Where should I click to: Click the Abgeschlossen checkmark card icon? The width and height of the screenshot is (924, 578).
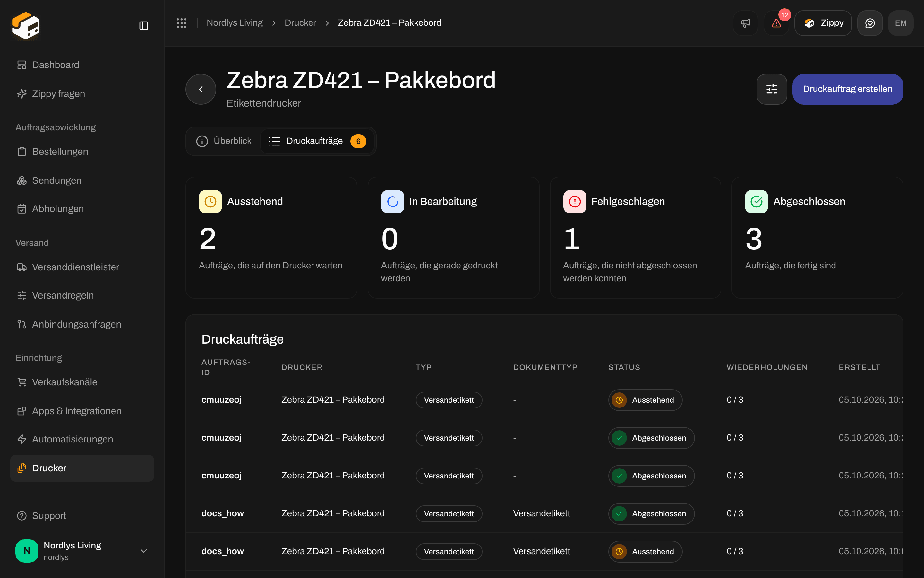tap(757, 201)
